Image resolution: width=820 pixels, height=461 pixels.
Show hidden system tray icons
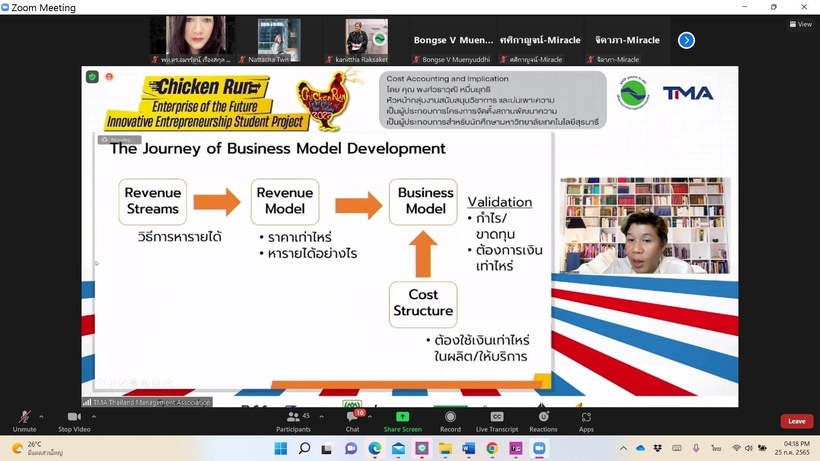tap(623, 448)
